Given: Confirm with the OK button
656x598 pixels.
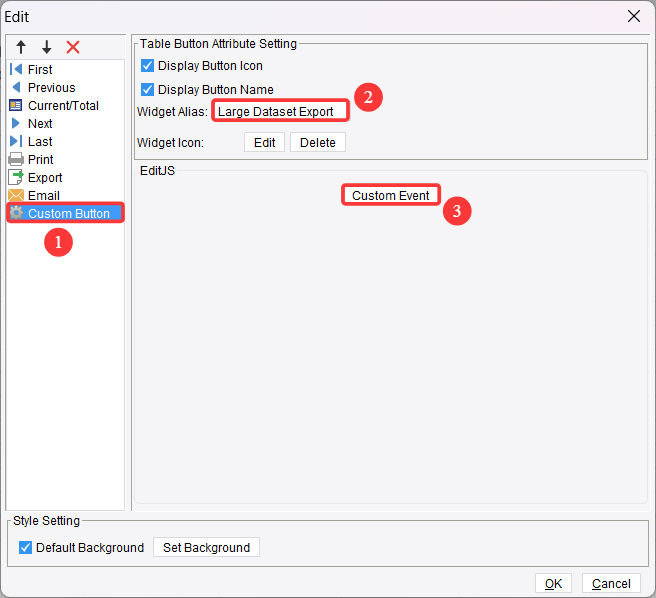Looking at the screenshot, I should 553,583.
